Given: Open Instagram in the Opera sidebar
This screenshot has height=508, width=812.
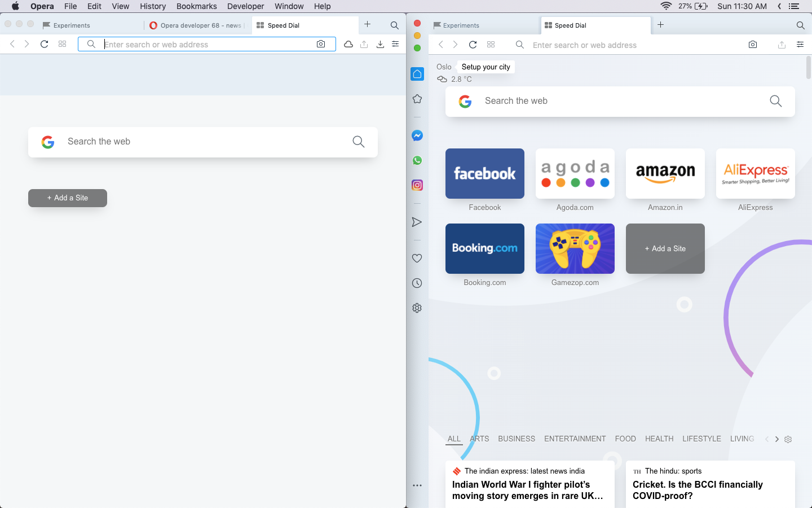Looking at the screenshot, I should coord(417,185).
